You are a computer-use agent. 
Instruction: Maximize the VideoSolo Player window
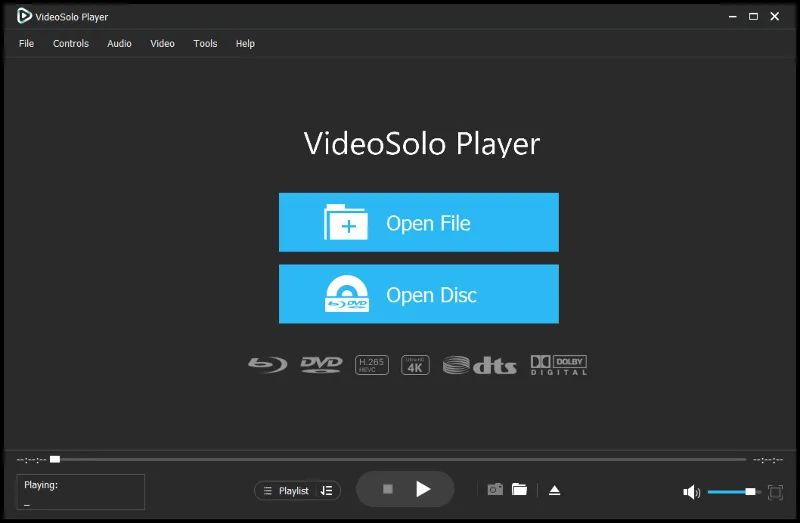[753, 16]
